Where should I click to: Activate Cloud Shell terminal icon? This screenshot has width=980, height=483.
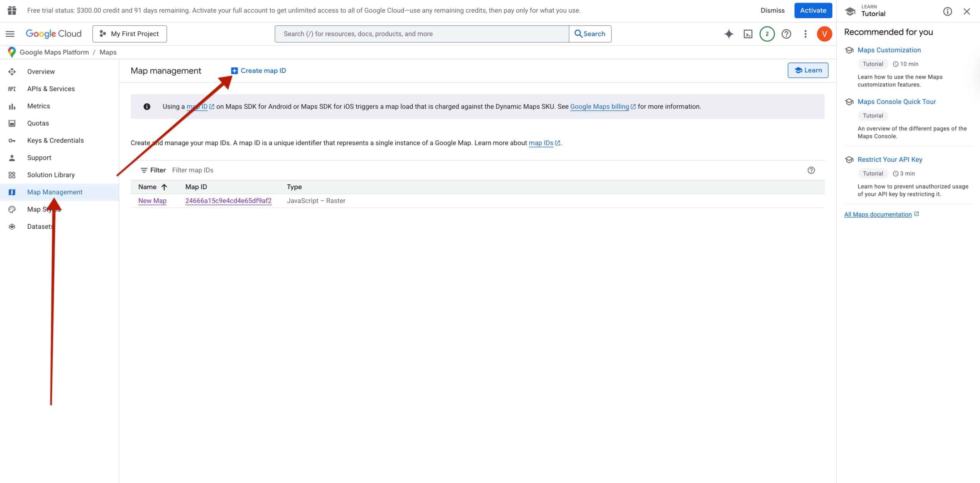click(748, 34)
